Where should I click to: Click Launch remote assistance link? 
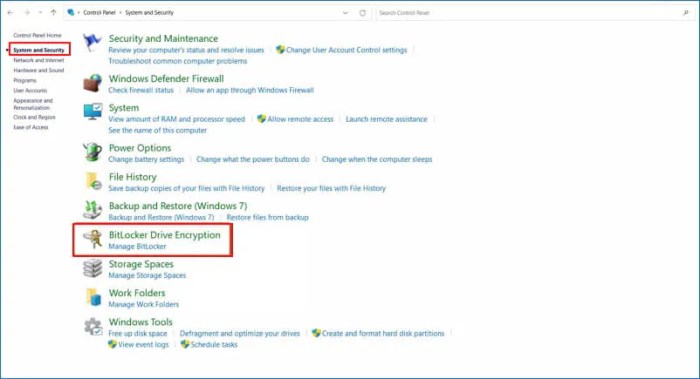coord(387,119)
